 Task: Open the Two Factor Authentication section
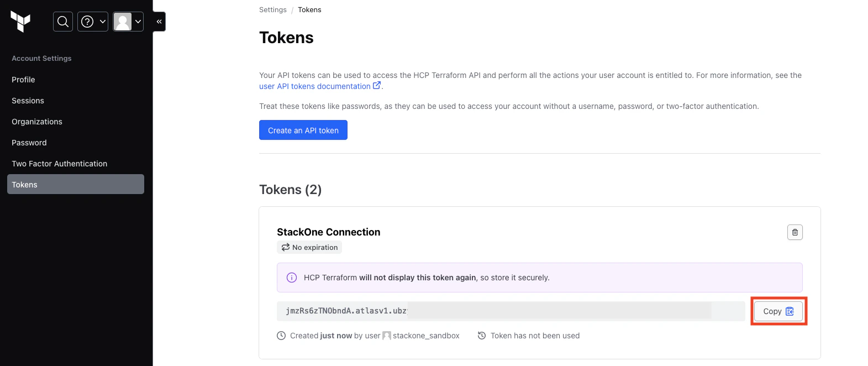pos(59,163)
